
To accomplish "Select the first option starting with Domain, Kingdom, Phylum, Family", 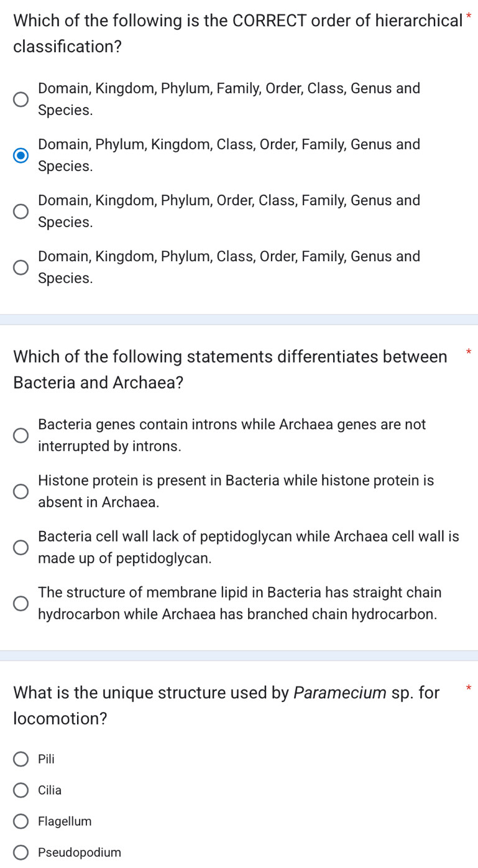I will [x=21, y=99].
